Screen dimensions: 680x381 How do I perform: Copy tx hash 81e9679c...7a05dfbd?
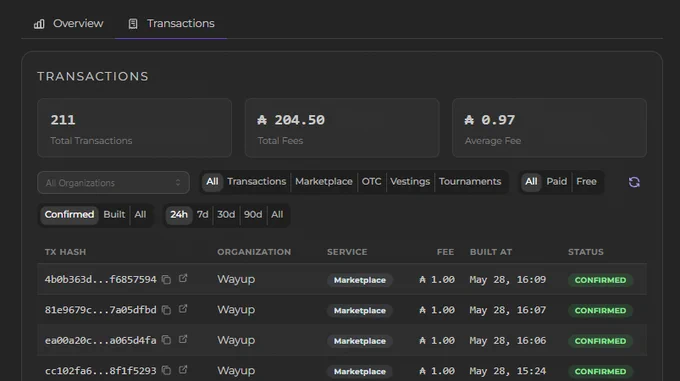point(166,310)
